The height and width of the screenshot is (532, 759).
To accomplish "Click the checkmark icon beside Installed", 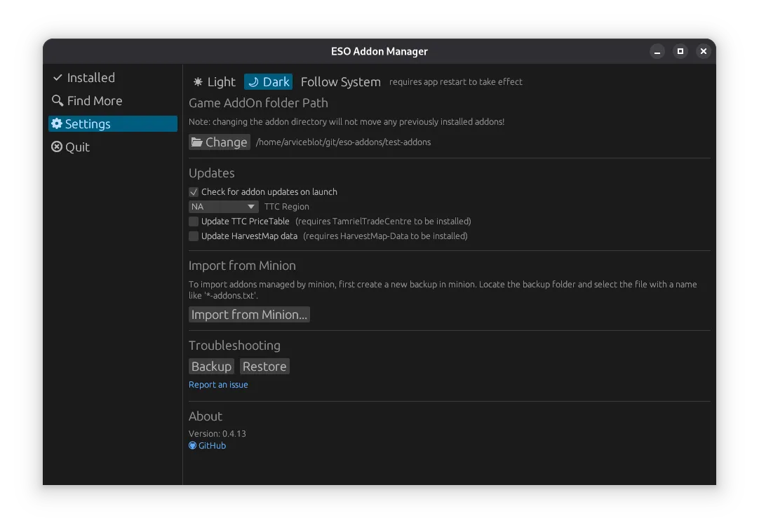I will pos(58,78).
